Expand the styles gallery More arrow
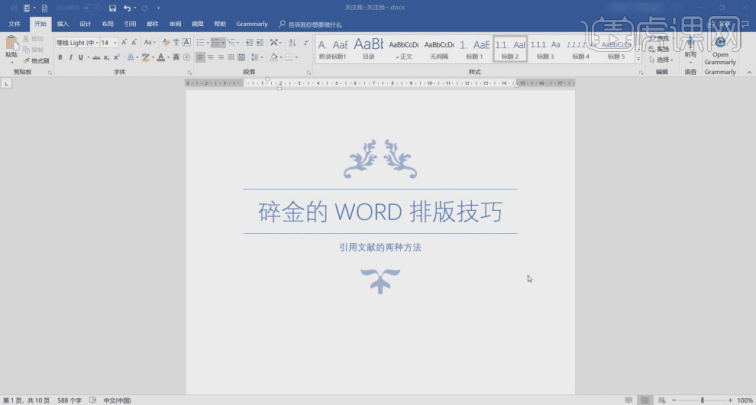The image size is (756, 405). pyautogui.click(x=638, y=59)
